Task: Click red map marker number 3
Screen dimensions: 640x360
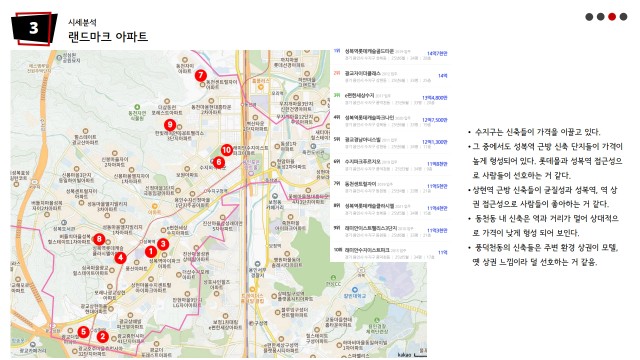Action: [x=163, y=244]
